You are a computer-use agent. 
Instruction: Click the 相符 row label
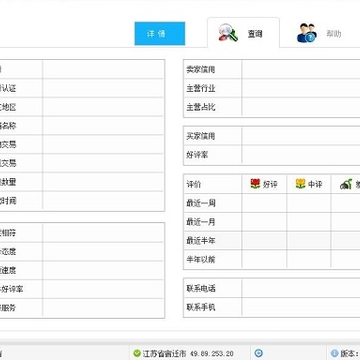click(8, 233)
